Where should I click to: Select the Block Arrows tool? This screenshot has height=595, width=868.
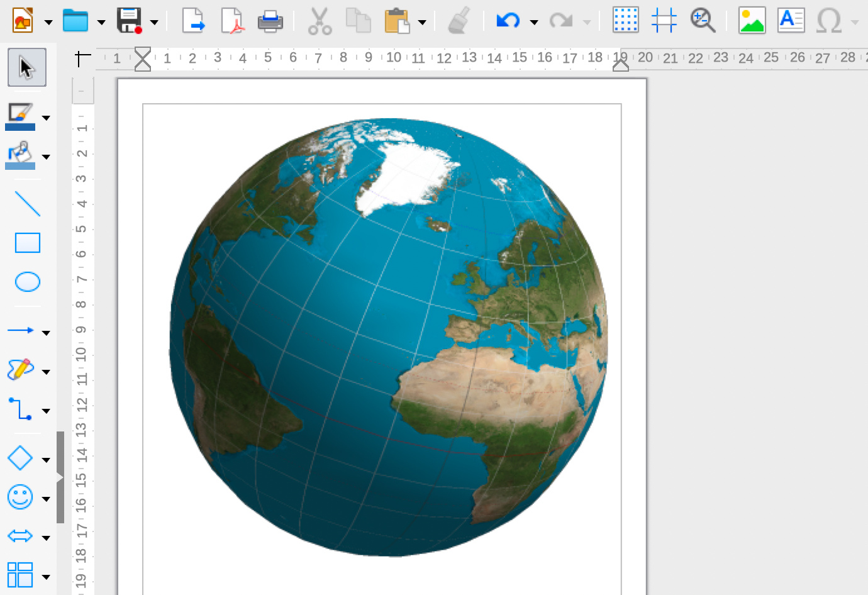[20, 536]
